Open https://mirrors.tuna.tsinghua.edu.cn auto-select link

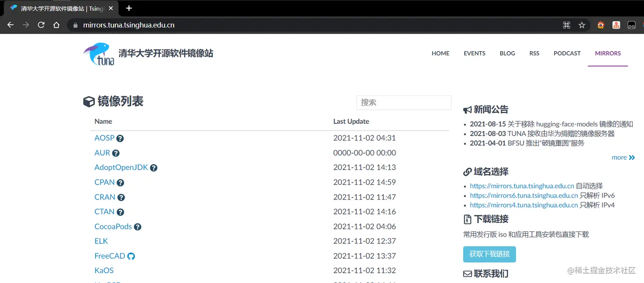click(x=522, y=186)
